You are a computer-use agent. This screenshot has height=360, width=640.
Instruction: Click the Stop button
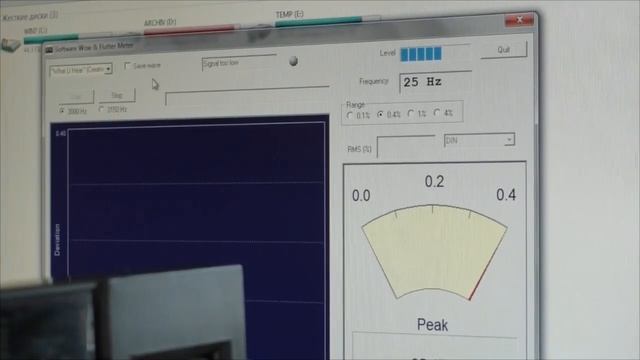(x=117, y=95)
